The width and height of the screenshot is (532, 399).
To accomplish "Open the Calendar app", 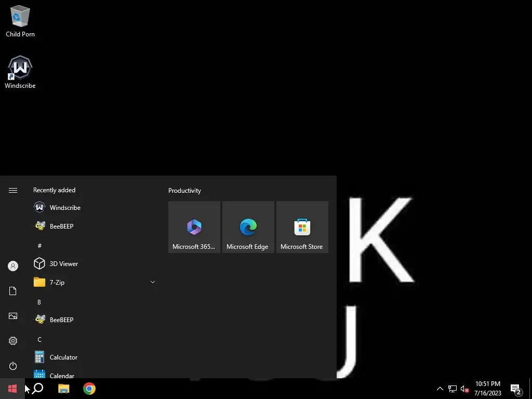I will [95, 373].
